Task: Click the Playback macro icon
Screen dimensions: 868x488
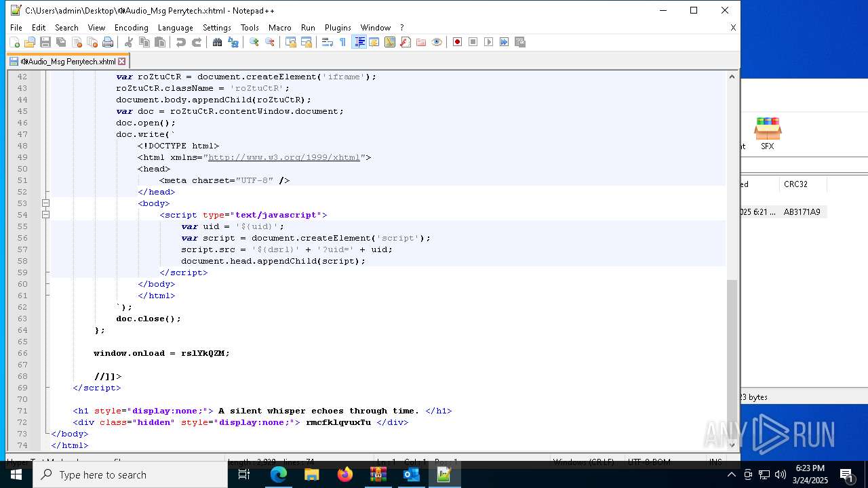Action: (x=489, y=42)
